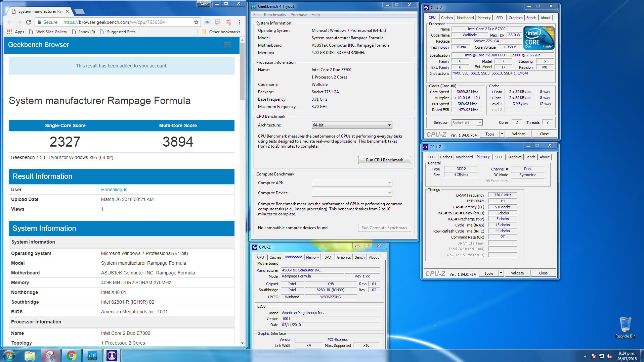Open the Apps grid shortcut
Screen dimensions: 644x362
click(x=16, y=32)
